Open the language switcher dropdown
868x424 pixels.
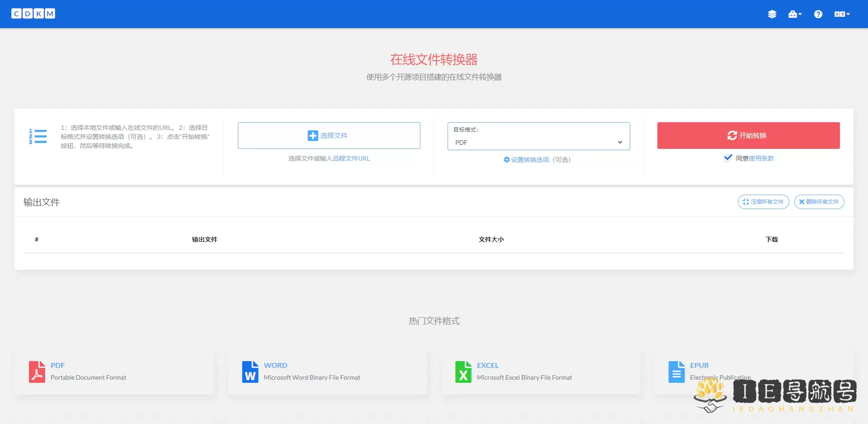pos(841,14)
